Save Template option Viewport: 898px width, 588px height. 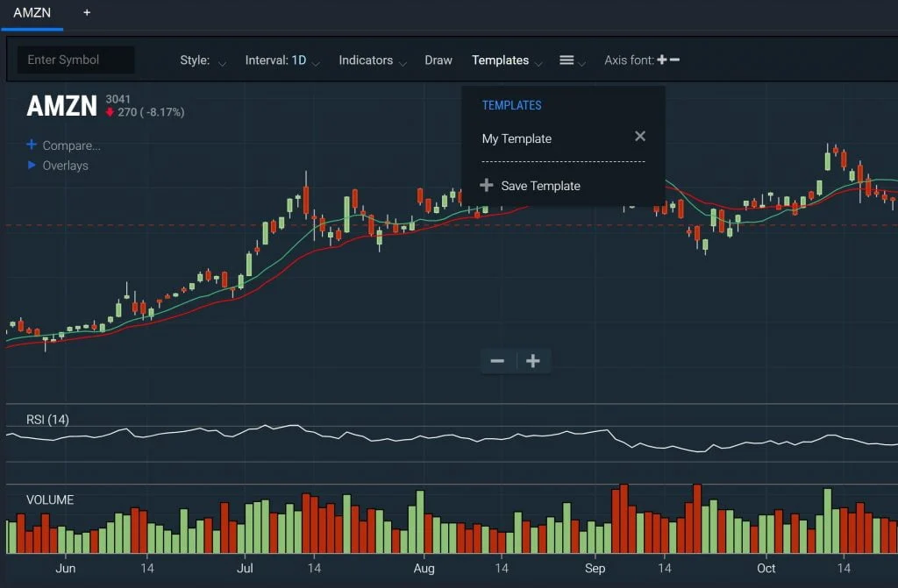[x=540, y=186]
